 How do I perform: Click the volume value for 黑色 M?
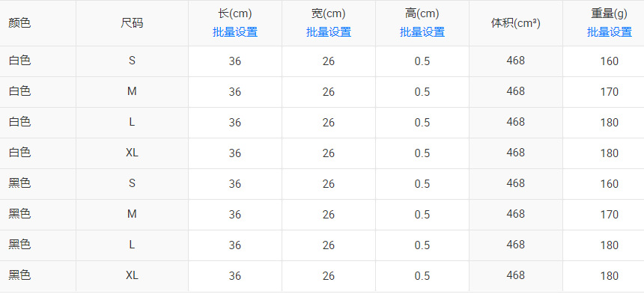(x=515, y=214)
